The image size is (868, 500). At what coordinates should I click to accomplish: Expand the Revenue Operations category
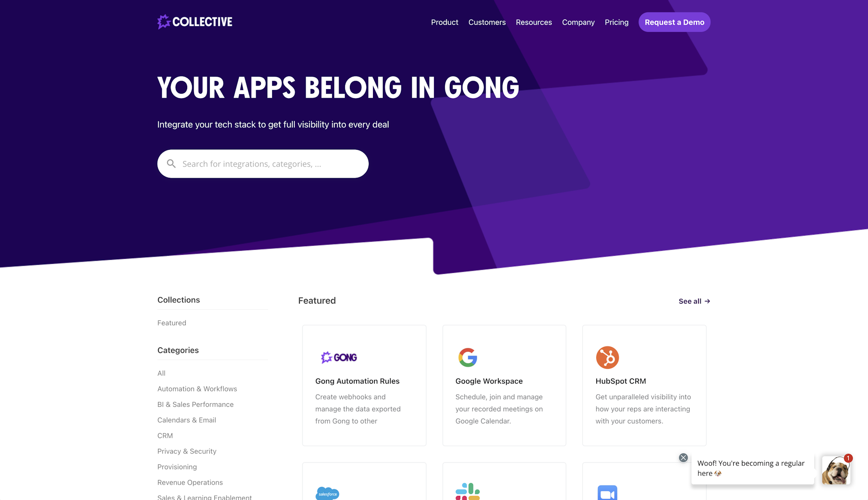pyautogui.click(x=189, y=482)
